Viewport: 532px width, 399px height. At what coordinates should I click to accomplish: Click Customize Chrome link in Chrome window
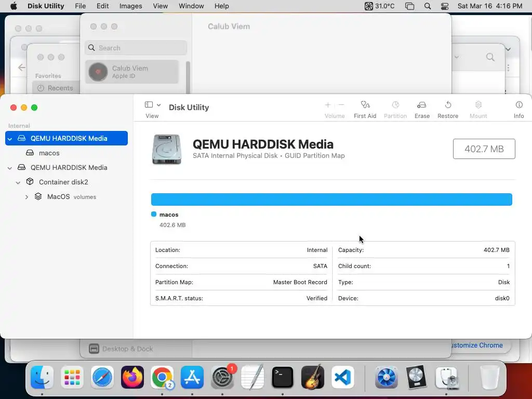(x=476, y=345)
